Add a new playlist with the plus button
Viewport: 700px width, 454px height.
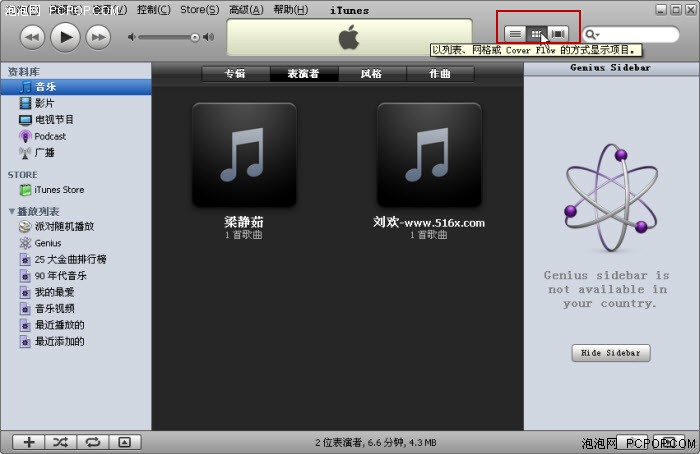click(29, 442)
